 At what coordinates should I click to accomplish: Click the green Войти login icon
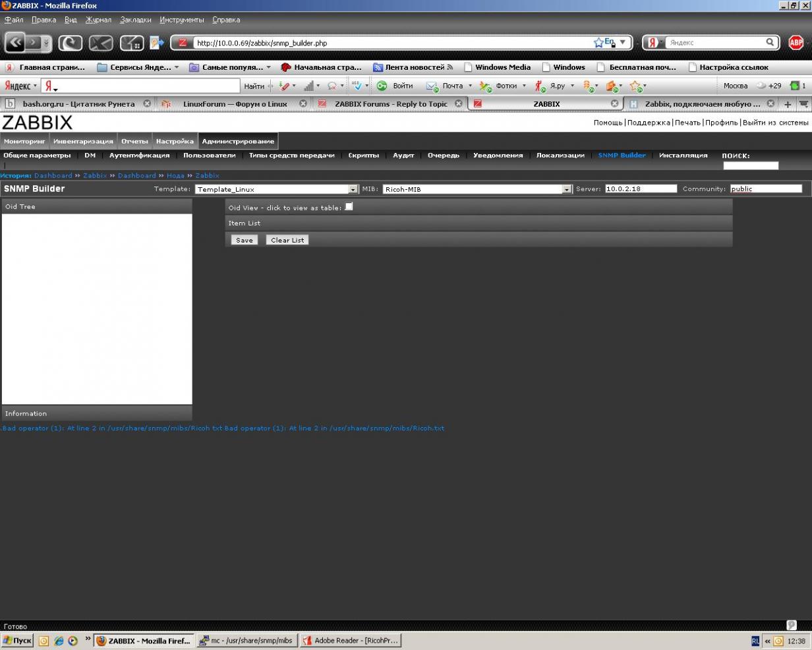[x=382, y=86]
